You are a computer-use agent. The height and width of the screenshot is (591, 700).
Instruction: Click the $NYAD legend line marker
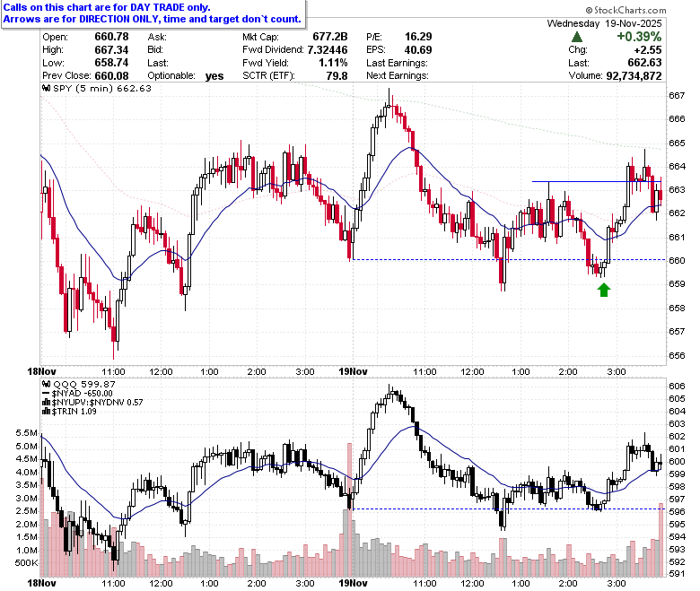tap(46, 394)
